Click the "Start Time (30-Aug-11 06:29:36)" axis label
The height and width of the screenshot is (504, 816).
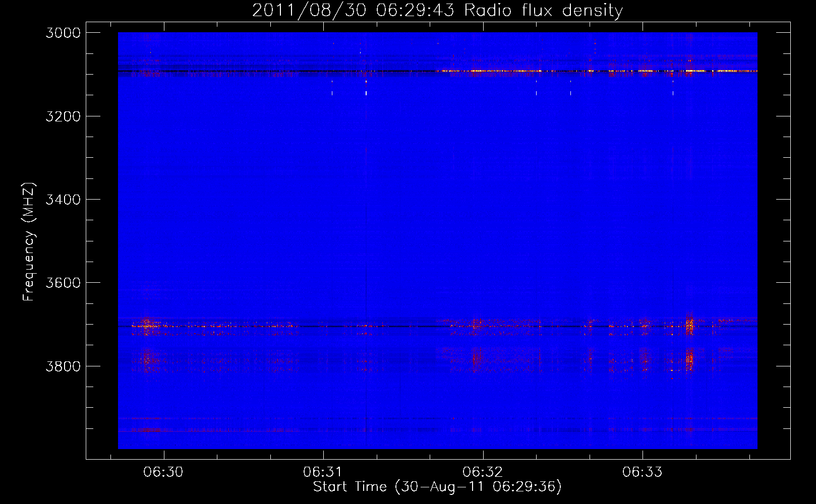coord(437,487)
